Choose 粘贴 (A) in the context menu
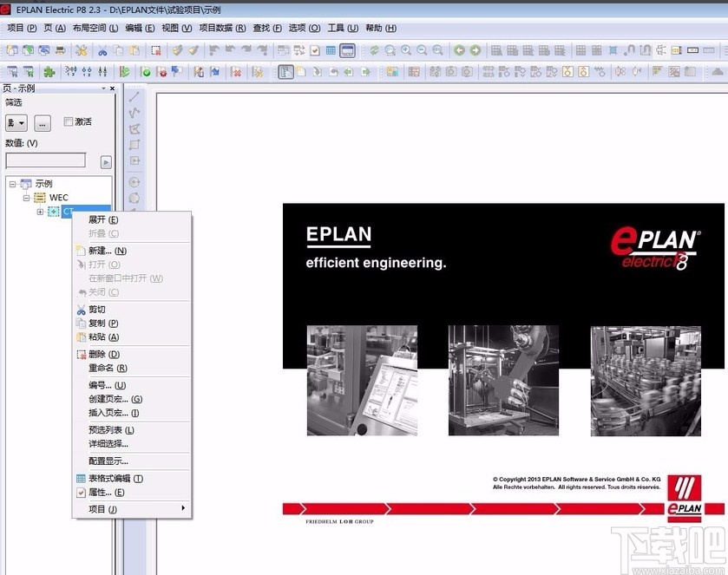Viewport: 728px width, 575px height. [132, 337]
